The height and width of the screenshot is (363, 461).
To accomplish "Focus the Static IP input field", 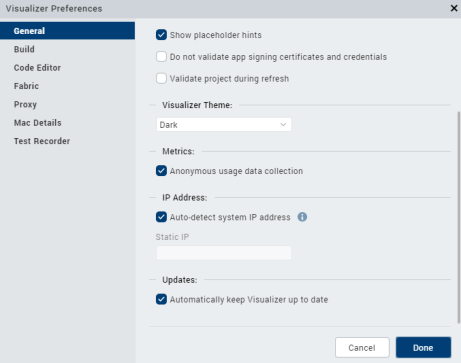I will pos(224,253).
